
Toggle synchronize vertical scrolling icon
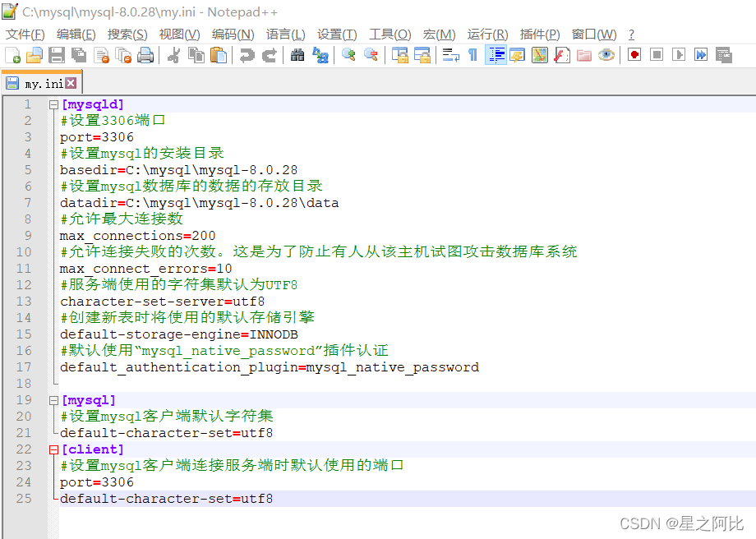(x=399, y=55)
